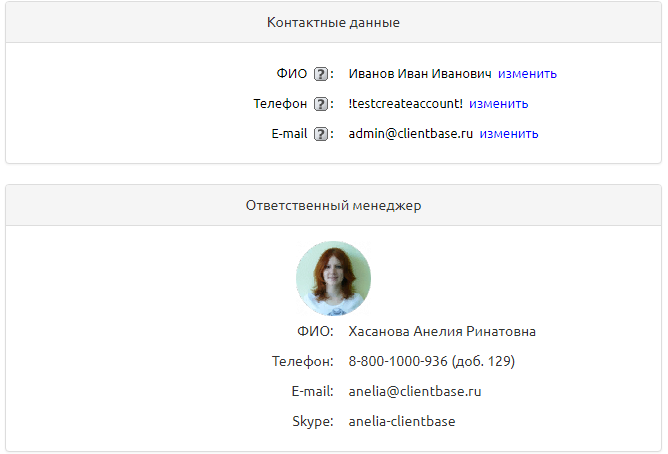This screenshot has width=668, height=454.
Task: Click изменить link for admin e-mail
Action: (508, 133)
